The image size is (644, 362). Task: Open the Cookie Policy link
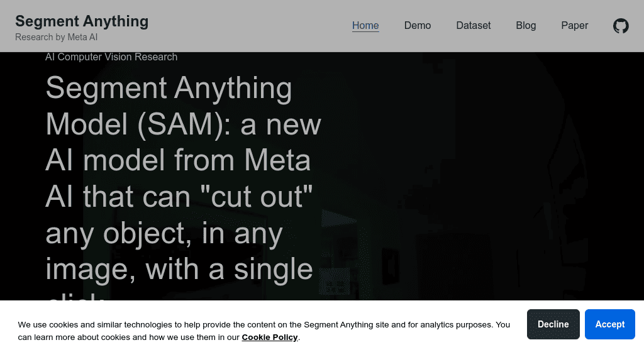pos(270,337)
